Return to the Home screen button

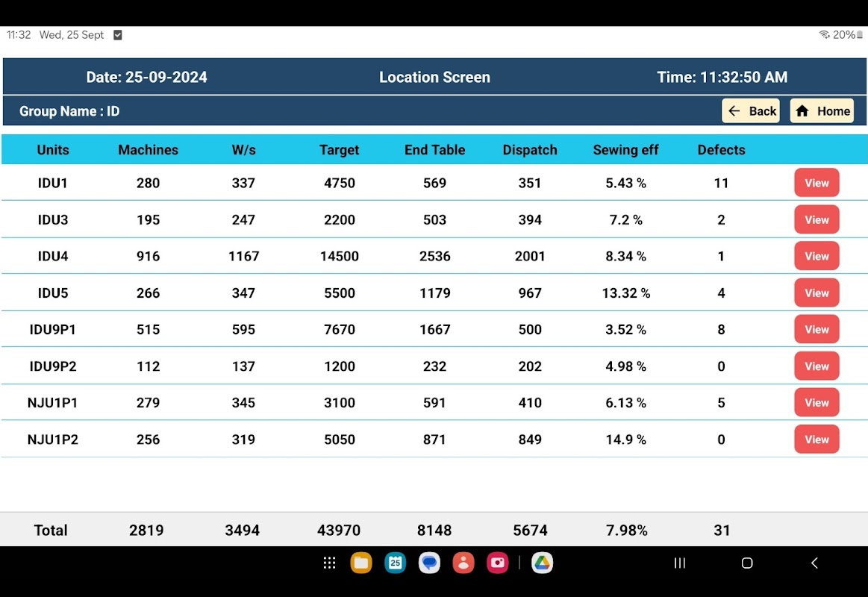[x=822, y=110]
